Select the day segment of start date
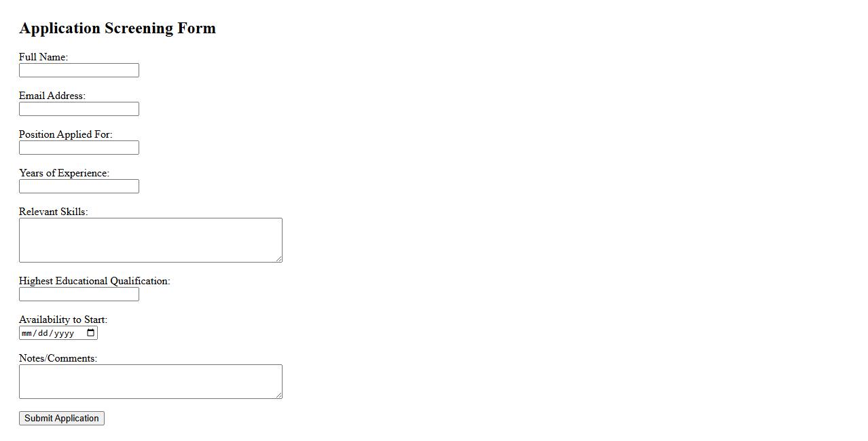 tap(43, 333)
